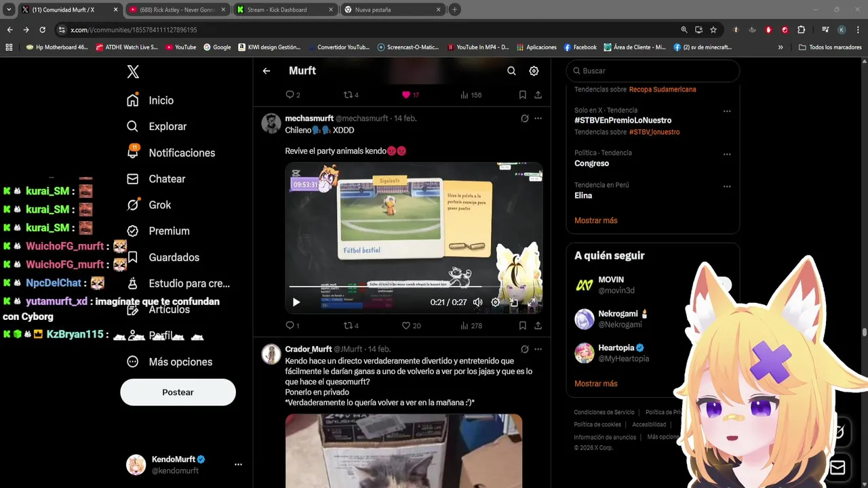Screen dimensions: 868x488
Task: Open mechasmurft post more options
Action: [538, 118]
